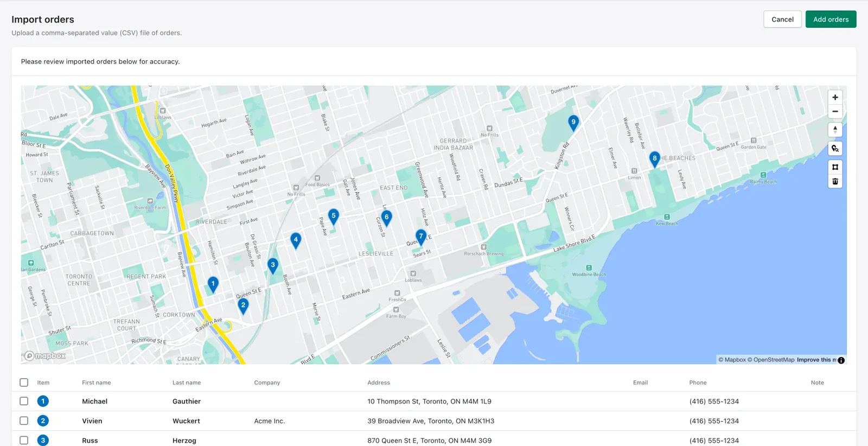Check the box for Russ Herzog's order
The height and width of the screenshot is (446, 868).
[x=24, y=441]
